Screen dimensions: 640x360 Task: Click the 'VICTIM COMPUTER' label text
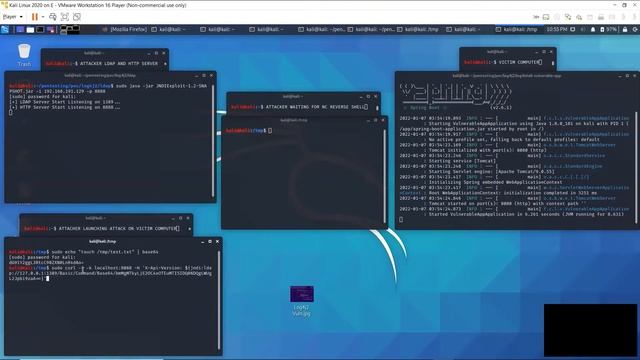[x=518, y=62]
